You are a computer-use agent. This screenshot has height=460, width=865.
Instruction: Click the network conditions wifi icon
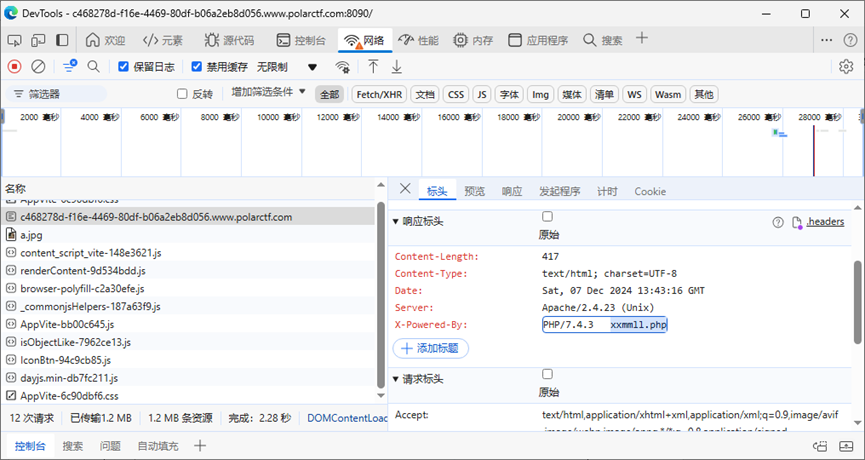coord(342,67)
